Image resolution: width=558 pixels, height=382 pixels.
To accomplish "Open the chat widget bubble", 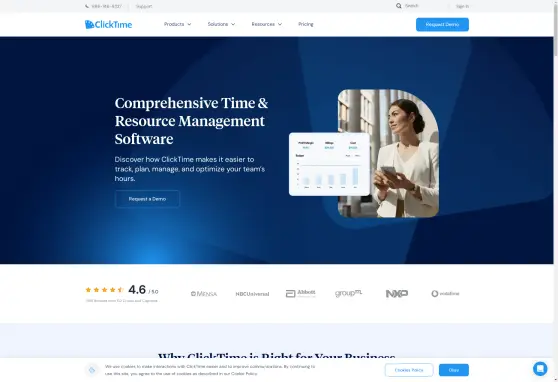I will click(540, 369).
